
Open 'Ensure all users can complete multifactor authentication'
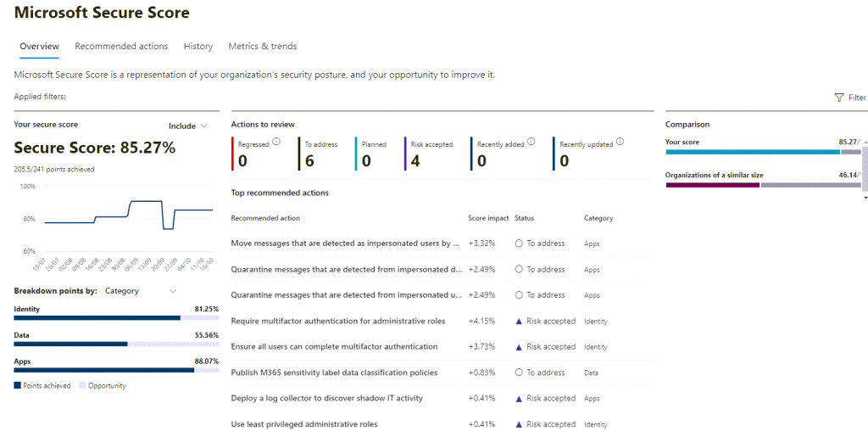tap(334, 347)
